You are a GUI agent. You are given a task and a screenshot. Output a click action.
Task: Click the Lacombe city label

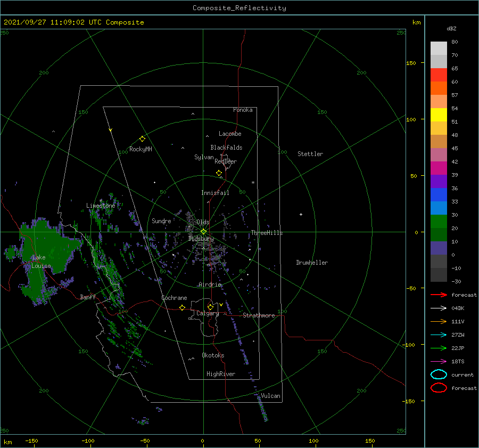point(230,134)
